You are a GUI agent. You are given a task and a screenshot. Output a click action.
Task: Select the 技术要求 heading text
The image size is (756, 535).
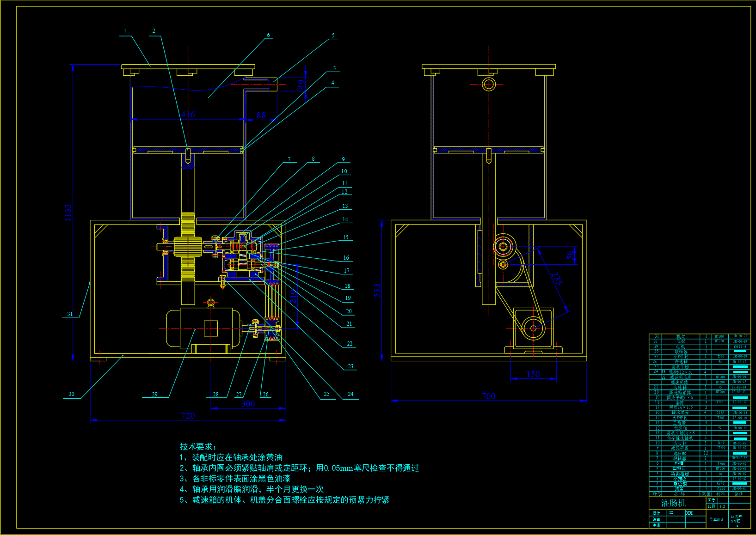pyautogui.click(x=198, y=447)
